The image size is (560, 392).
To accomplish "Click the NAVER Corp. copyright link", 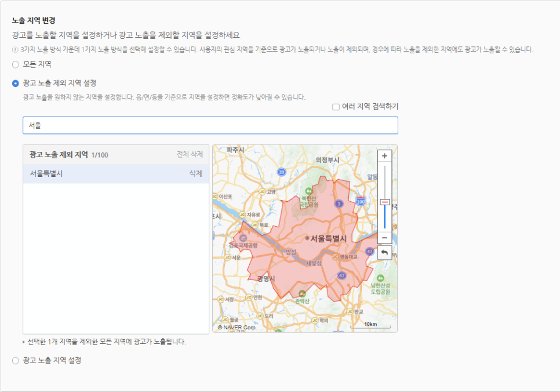I will 237,327.
